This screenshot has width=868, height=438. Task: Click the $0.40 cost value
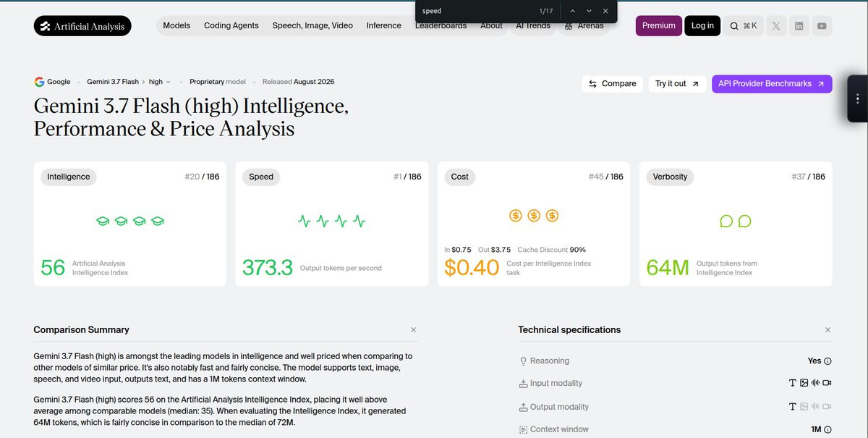472,268
